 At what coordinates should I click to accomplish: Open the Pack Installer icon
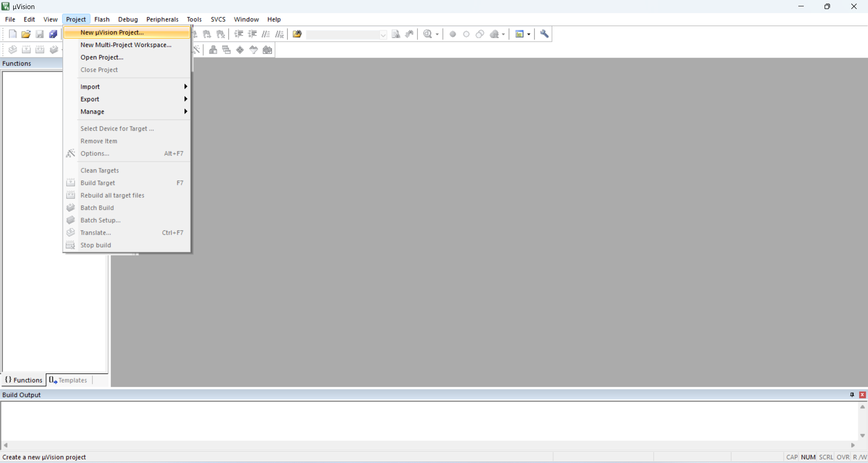click(268, 50)
